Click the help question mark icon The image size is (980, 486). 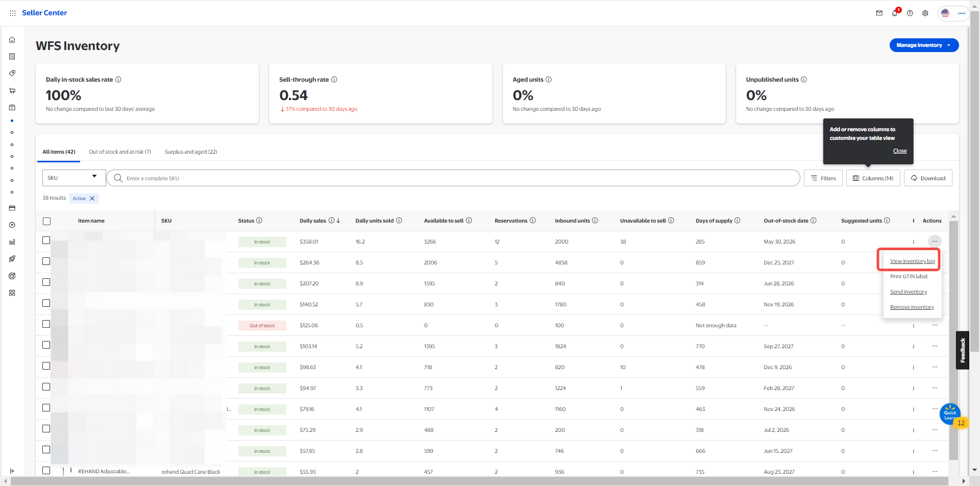pos(910,13)
